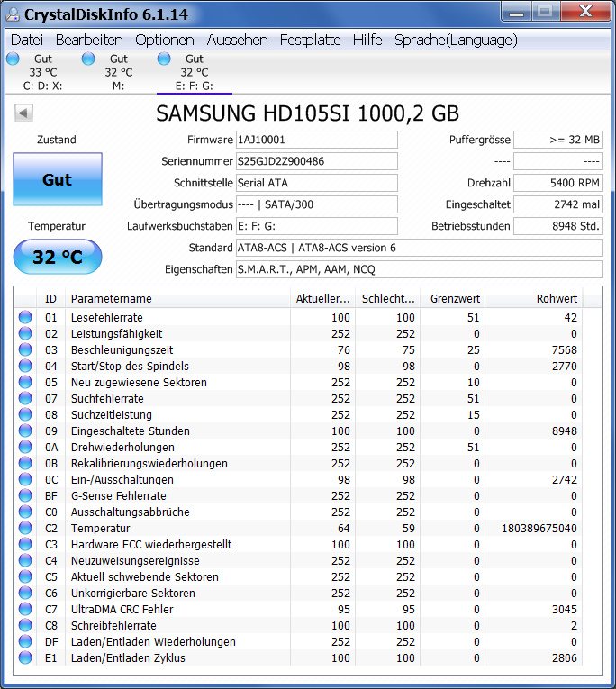Click the Parametername column header

(177, 299)
